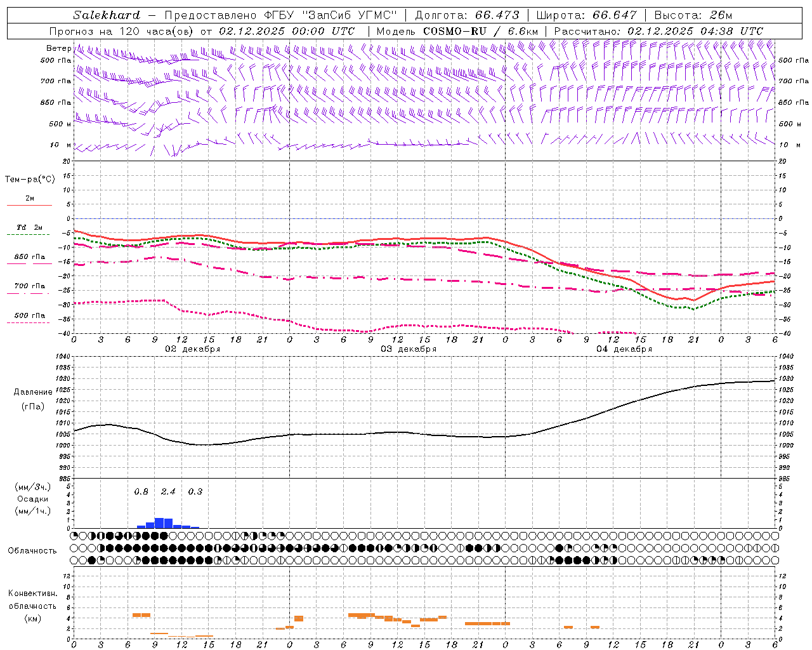This screenshot has height=650, width=812.
Task: Click the Ветер wind panel label
Action: [x=58, y=48]
